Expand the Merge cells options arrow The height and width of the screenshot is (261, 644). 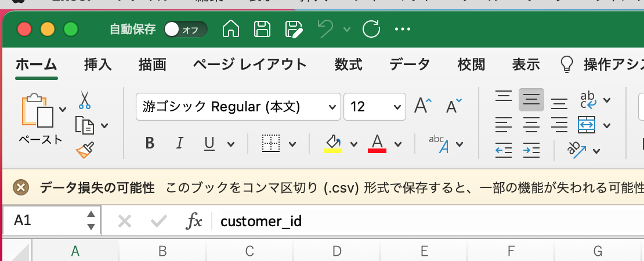(607, 125)
